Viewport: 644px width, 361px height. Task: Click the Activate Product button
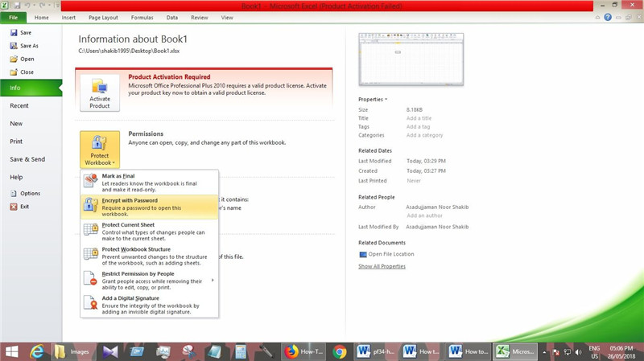click(100, 92)
